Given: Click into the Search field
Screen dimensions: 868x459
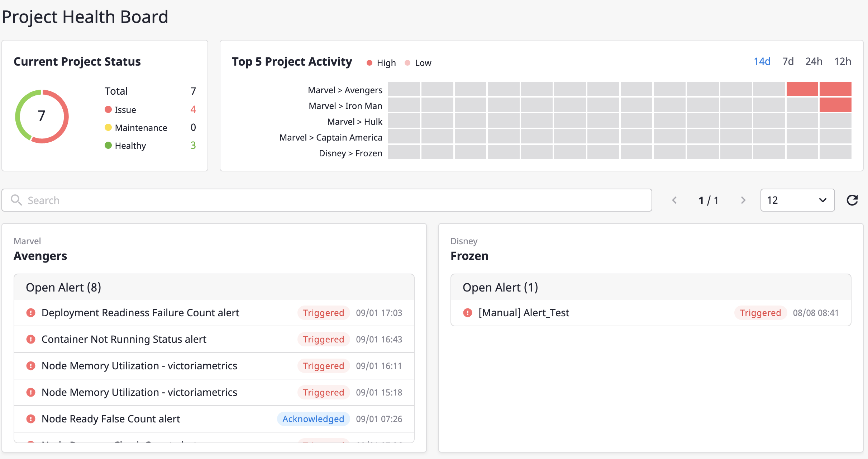Looking at the screenshot, I should [327, 200].
